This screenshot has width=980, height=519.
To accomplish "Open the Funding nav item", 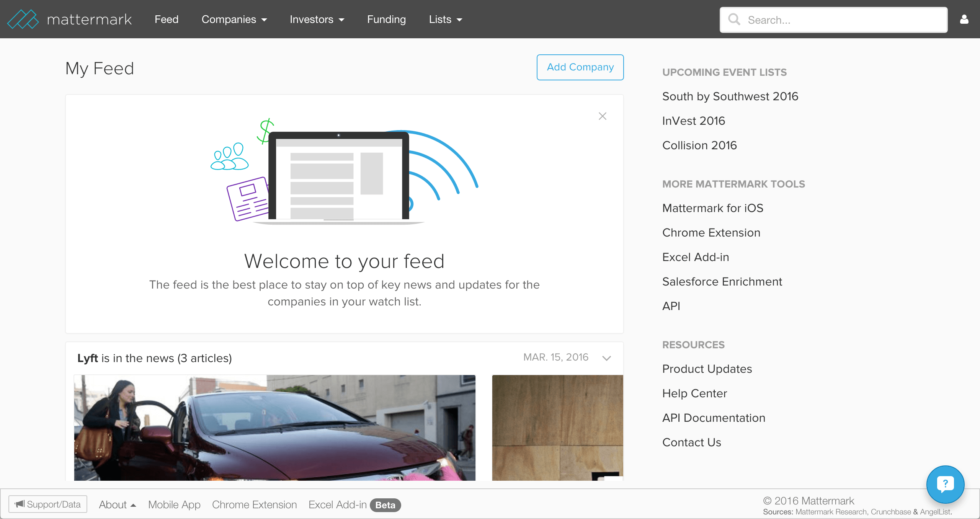I will click(x=386, y=19).
